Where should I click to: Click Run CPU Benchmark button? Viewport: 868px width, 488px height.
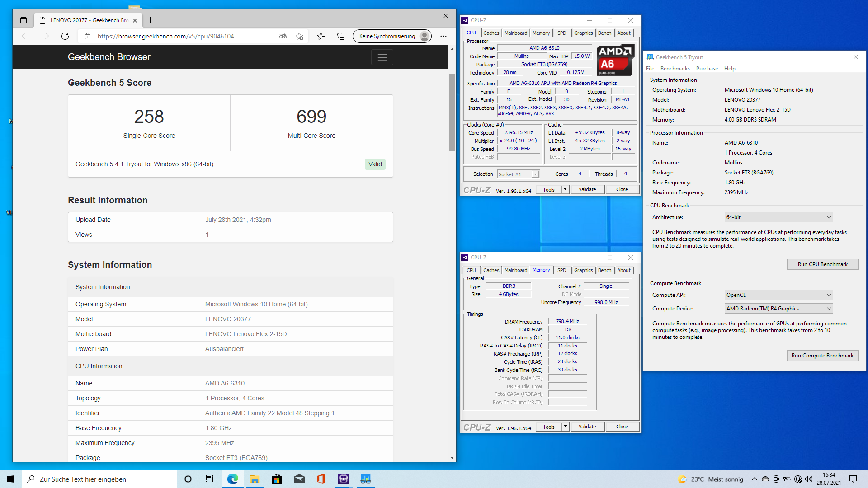click(822, 264)
